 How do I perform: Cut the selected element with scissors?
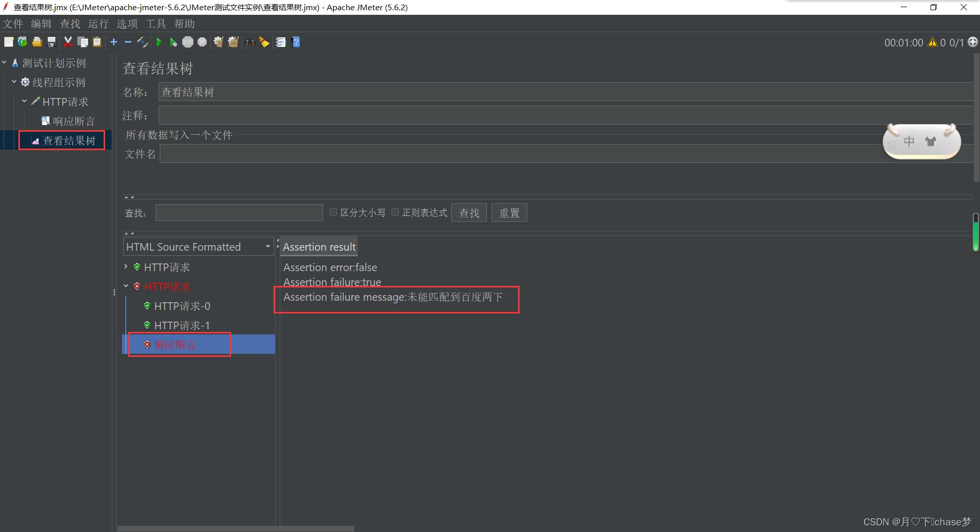[x=68, y=42]
